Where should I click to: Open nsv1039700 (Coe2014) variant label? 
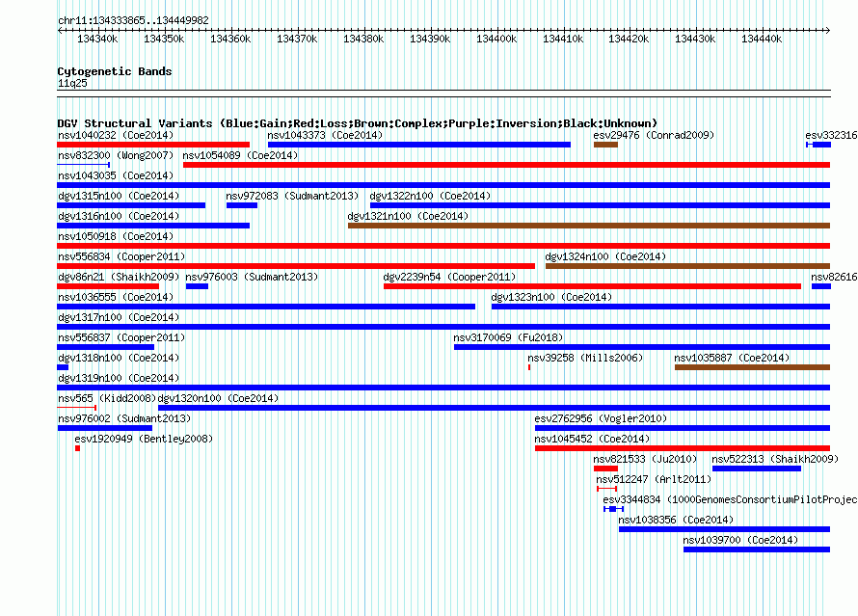[740, 540]
